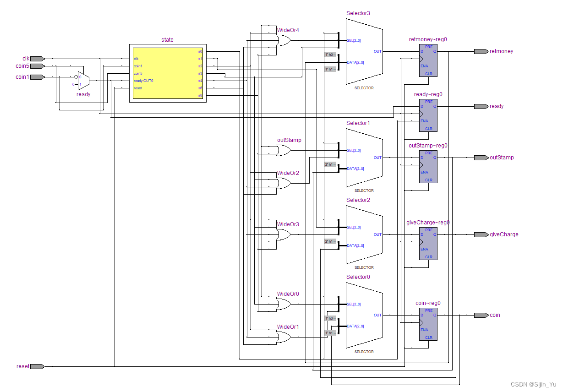
Task: Click the 'WideOr4' gate label
Action: tap(288, 30)
